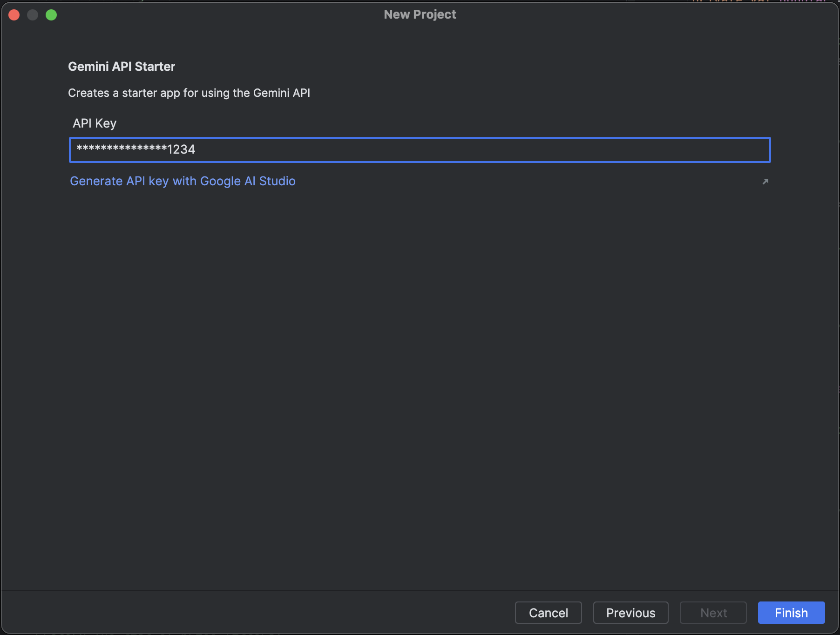Click the words Google AI Studio in the link

[x=248, y=181]
